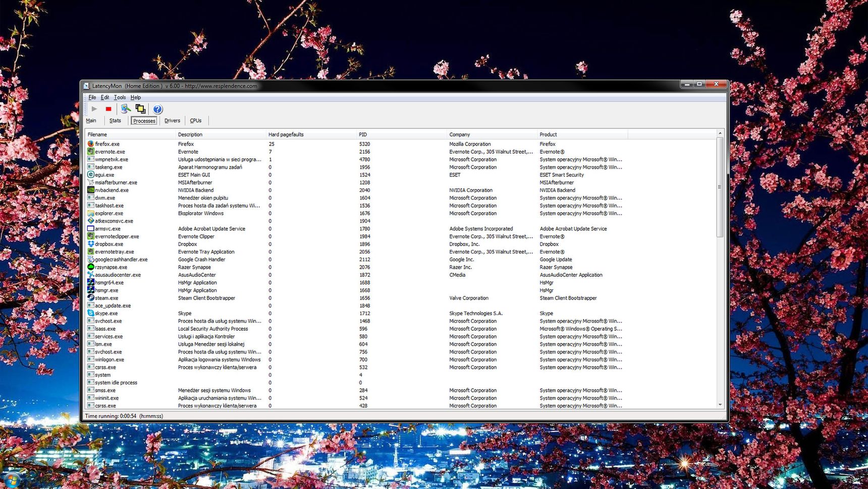The width and height of the screenshot is (868, 489).
Task: Stop monitoring with the red square button
Action: 108,109
